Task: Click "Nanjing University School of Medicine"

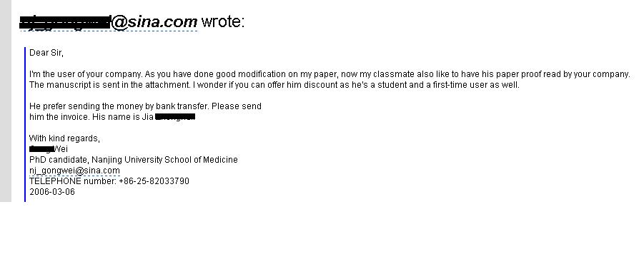Action: (x=164, y=160)
